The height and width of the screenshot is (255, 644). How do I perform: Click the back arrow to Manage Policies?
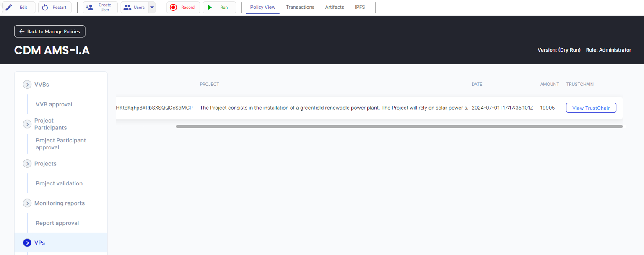point(22,31)
